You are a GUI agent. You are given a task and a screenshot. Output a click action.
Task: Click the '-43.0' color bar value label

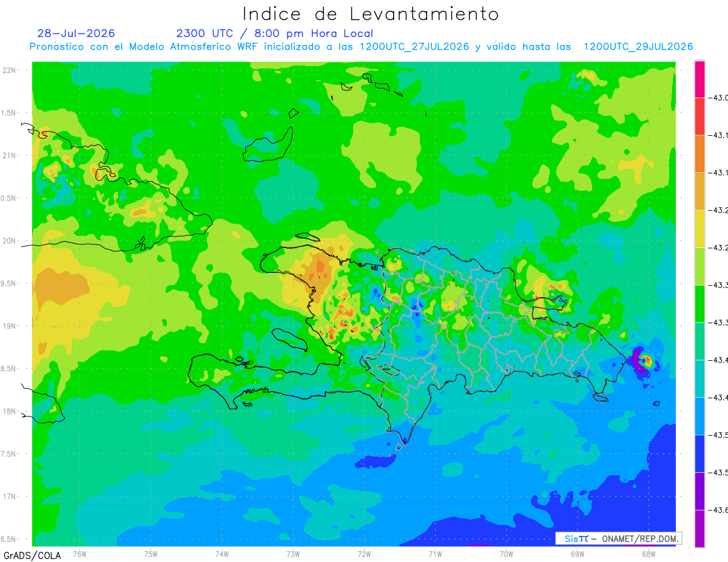[720, 98]
